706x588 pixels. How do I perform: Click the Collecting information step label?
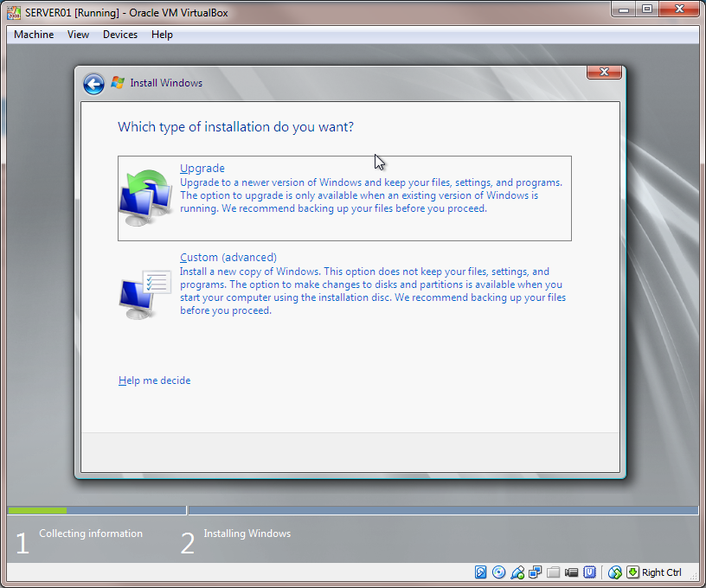91,534
